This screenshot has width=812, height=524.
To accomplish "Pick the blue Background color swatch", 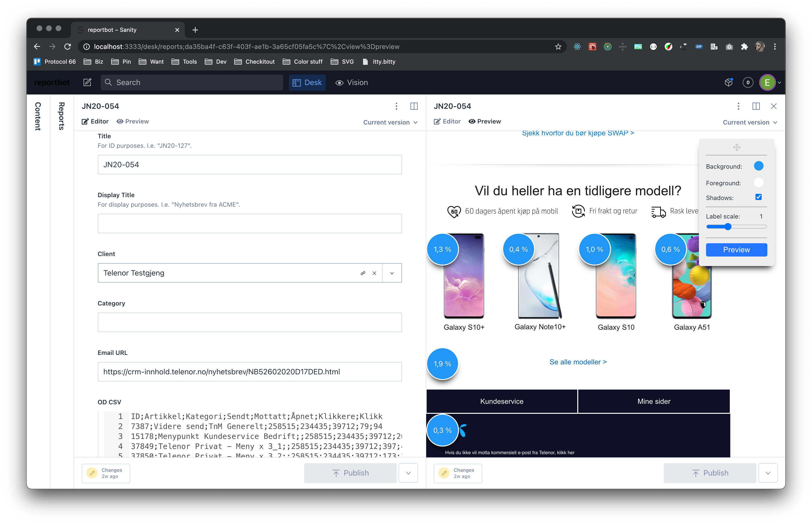I will pyautogui.click(x=759, y=166).
